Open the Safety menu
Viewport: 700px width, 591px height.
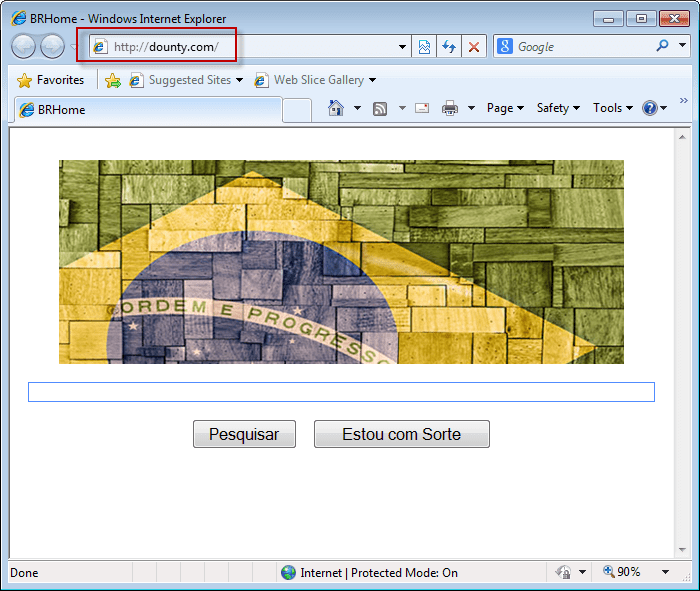pos(558,108)
